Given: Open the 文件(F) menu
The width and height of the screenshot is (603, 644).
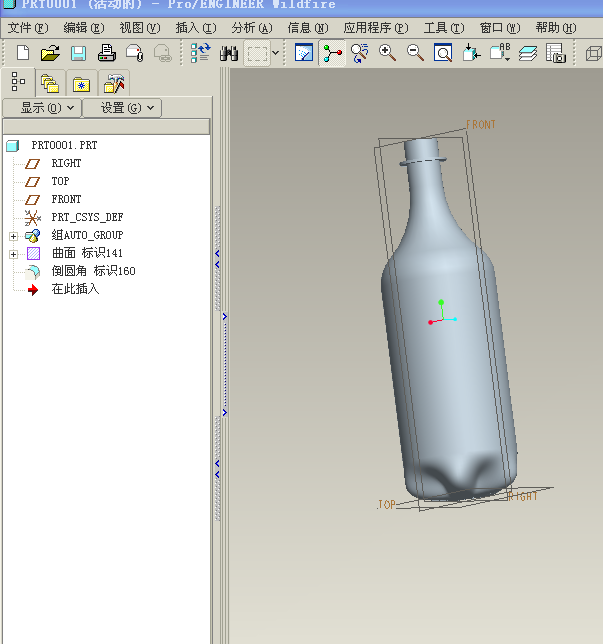Looking at the screenshot, I should click(28, 27).
